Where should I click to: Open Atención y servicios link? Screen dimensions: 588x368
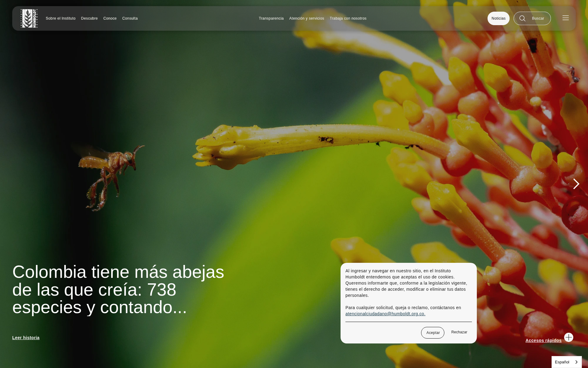click(307, 18)
